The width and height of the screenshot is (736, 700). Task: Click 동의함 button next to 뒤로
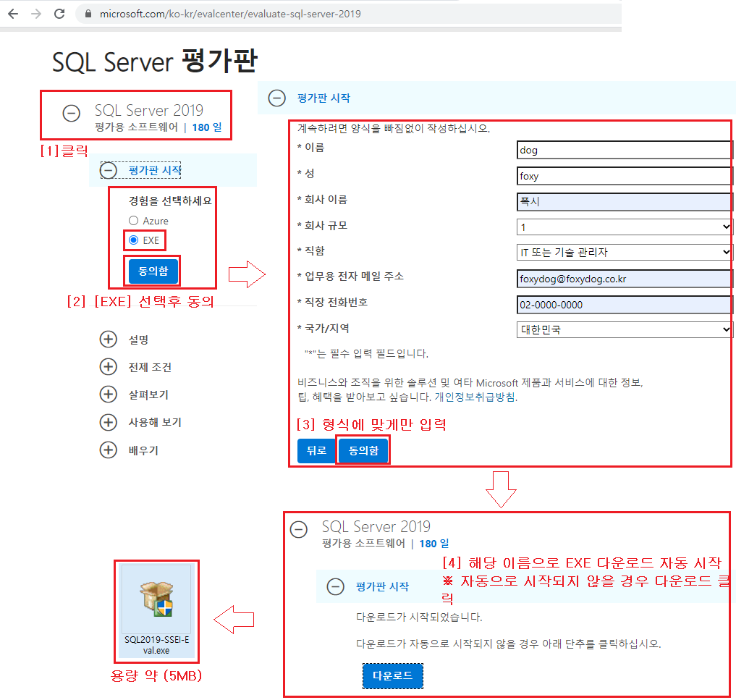coord(363,451)
